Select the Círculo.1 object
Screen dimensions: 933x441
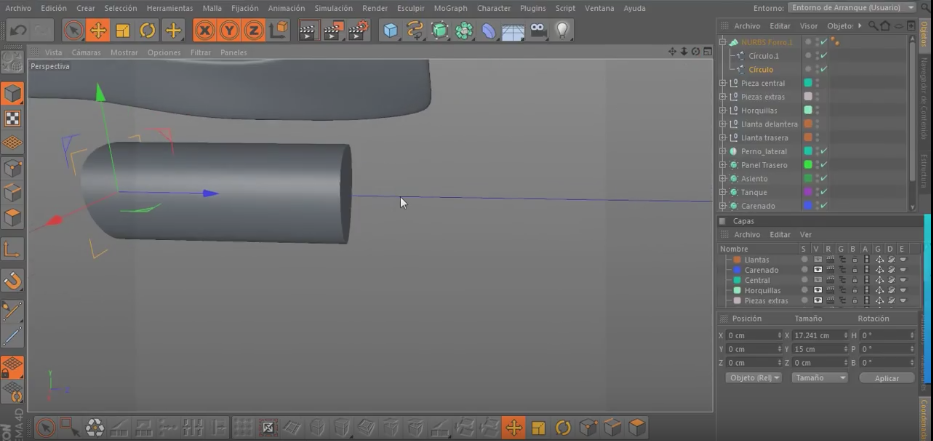point(764,56)
